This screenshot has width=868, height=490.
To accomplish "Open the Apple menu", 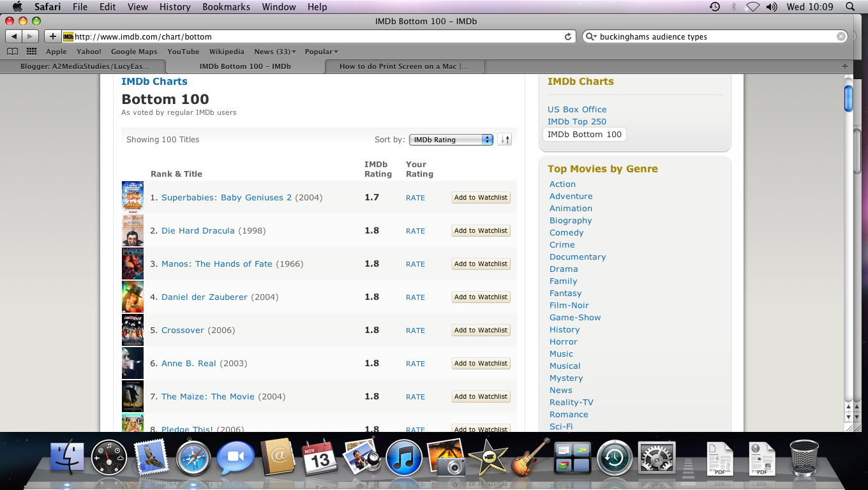I will pos(17,7).
